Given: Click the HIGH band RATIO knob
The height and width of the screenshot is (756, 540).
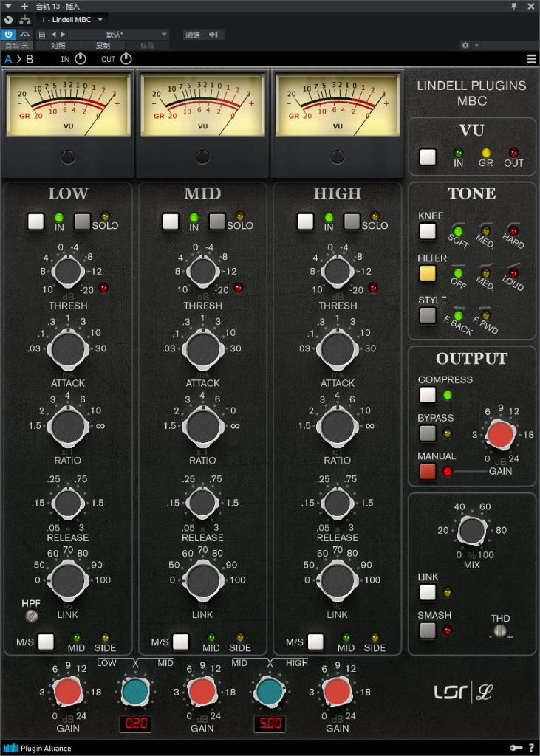Looking at the screenshot, I should (338, 426).
